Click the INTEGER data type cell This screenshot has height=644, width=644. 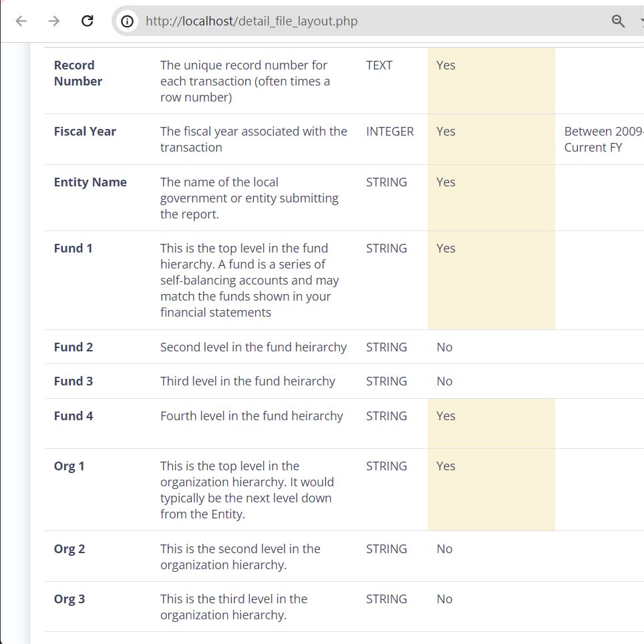tap(389, 132)
